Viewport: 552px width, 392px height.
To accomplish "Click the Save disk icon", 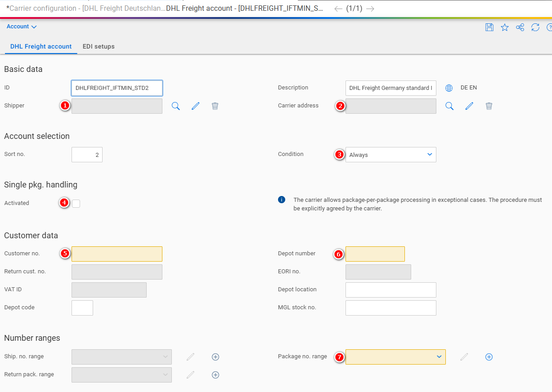I will [489, 27].
